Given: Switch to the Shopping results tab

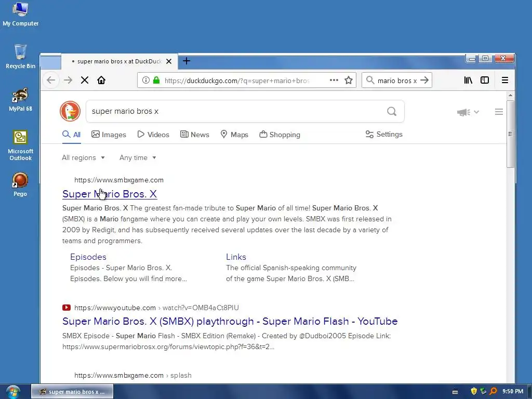Looking at the screenshot, I should pyautogui.click(x=280, y=135).
